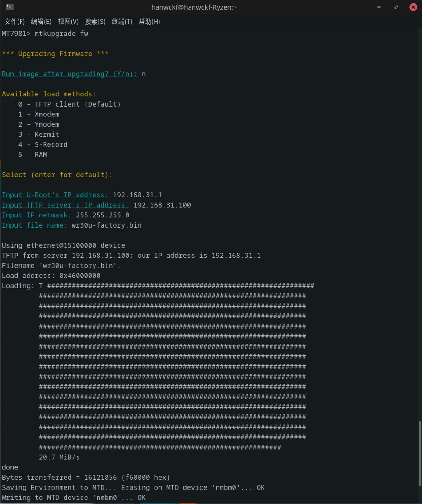
Task: Click the 'hanwckf@hanwckf-Ryzen:~' title bar text
Action: coord(194,7)
